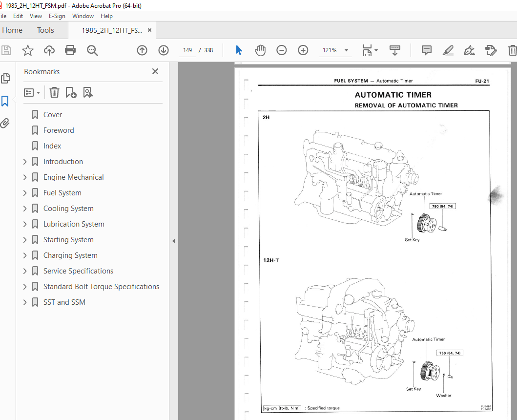Expand the Engine Mechanical bookmark
The image size is (517, 420).
click(25, 177)
